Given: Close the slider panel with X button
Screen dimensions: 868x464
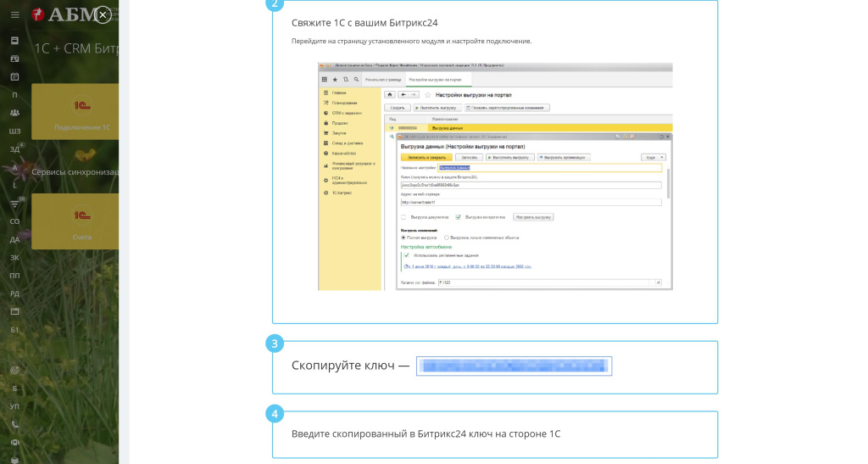Looking at the screenshot, I should tap(103, 14).
